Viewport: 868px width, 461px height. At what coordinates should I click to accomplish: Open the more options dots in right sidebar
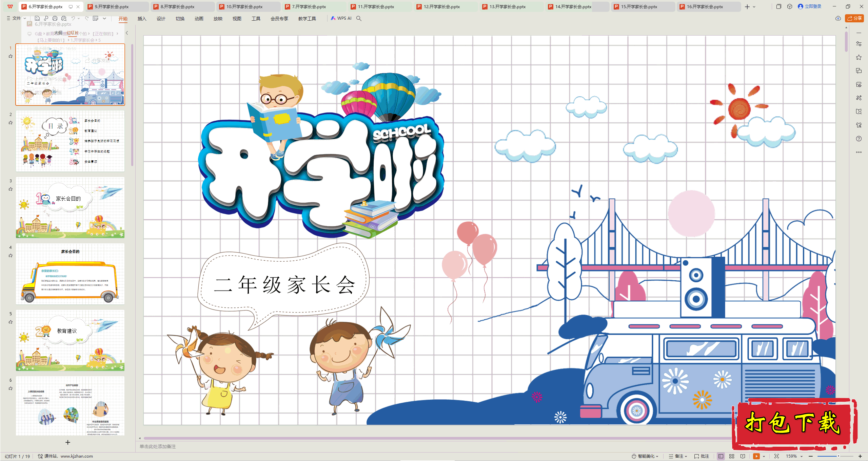pos(859,152)
